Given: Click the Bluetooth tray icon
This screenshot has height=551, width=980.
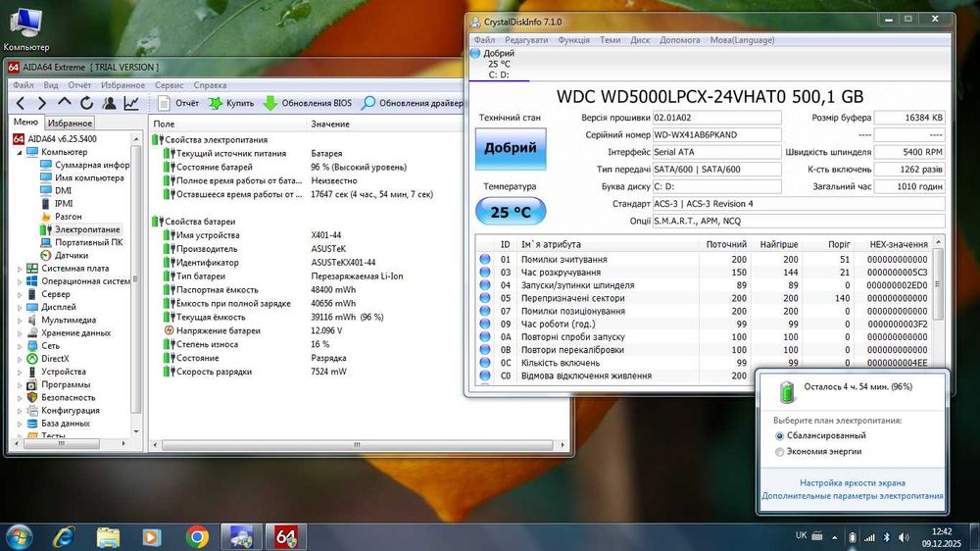Looking at the screenshot, I should pyautogui.click(x=886, y=537).
